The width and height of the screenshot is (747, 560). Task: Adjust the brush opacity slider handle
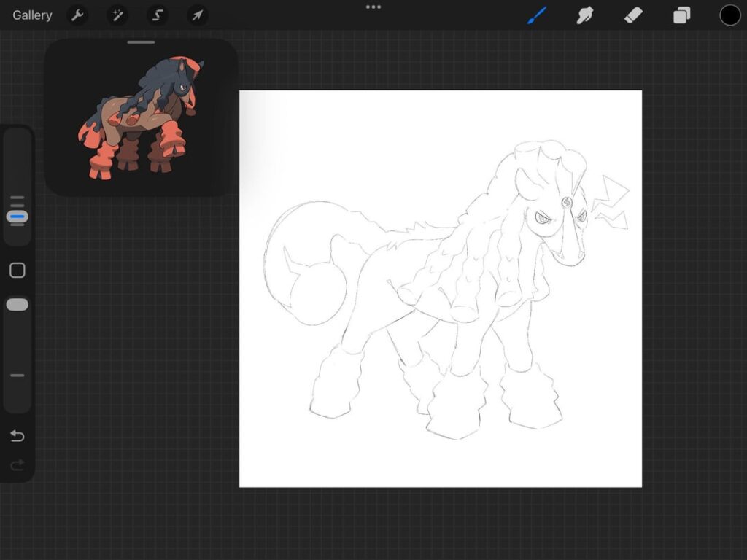coord(18,305)
